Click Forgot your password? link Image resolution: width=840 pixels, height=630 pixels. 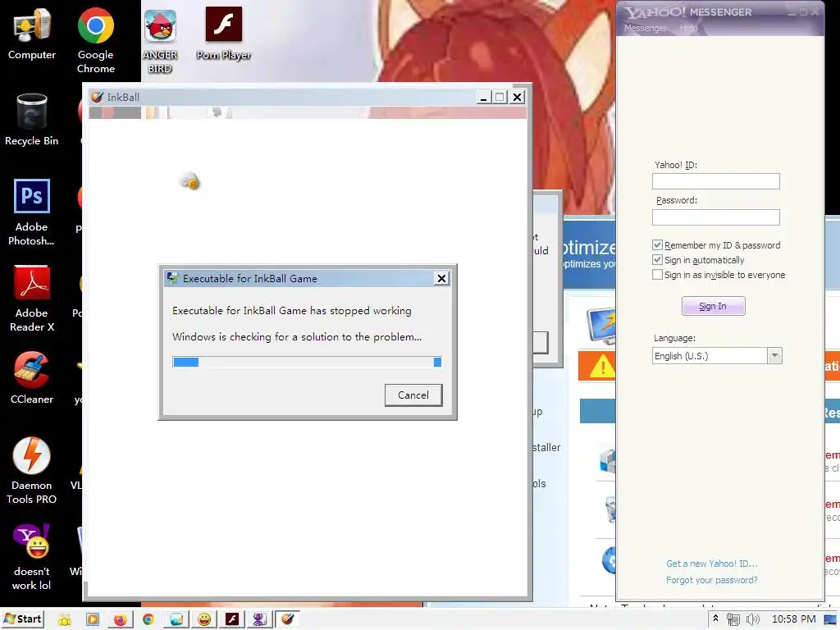pyautogui.click(x=711, y=580)
